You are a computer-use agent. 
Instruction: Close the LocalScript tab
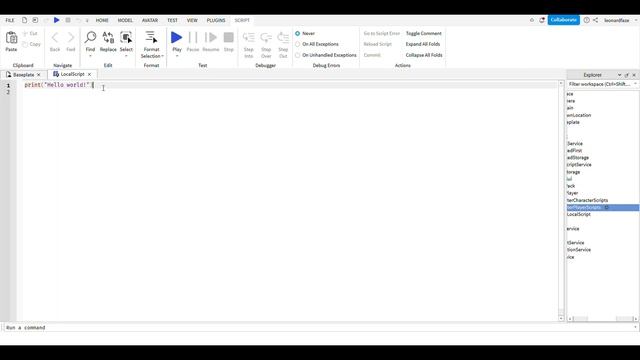pyautogui.click(x=89, y=74)
